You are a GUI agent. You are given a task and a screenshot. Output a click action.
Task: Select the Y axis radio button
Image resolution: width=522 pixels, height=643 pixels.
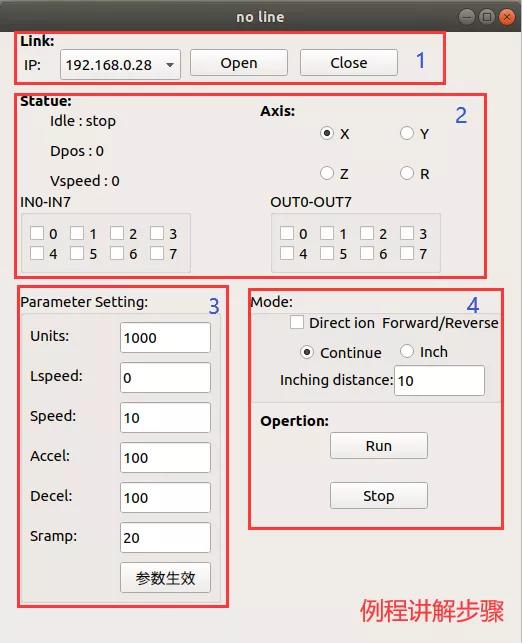pyautogui.click(x=407, y=133)
